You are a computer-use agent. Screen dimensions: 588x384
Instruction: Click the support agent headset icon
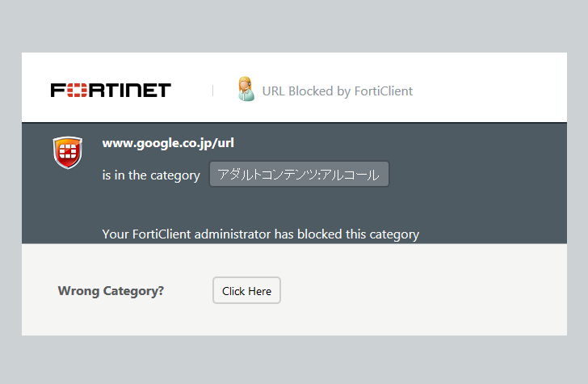[x=246, y=89]
